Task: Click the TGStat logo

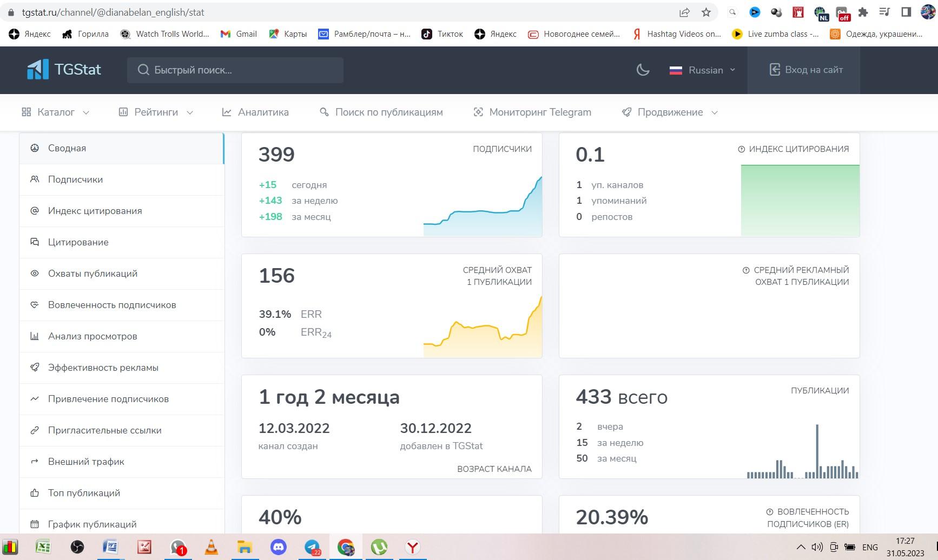Action: click(x=64, y=70)
